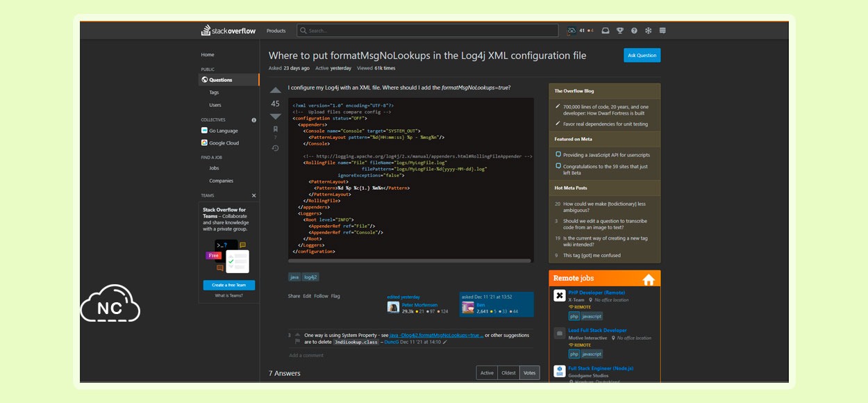Flag the comment by DuncG
Screen dimensions: 868x403
click(297, 341)
